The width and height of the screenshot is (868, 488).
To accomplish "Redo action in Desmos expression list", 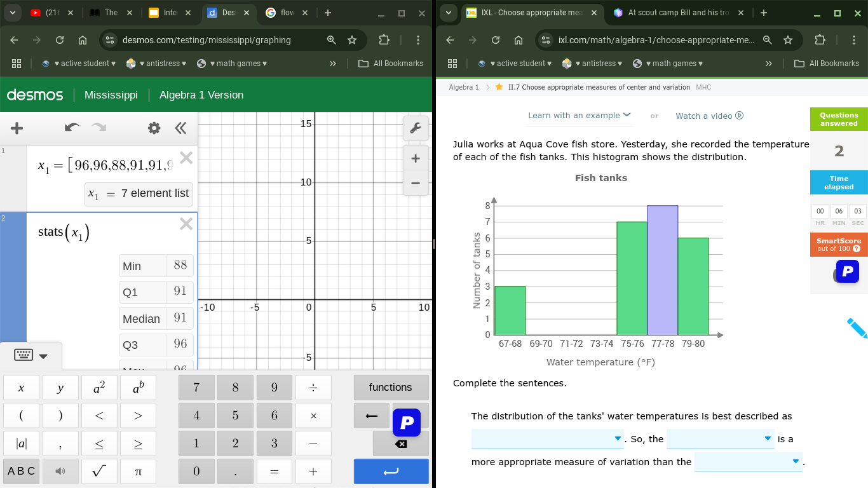I will [98, 128].
